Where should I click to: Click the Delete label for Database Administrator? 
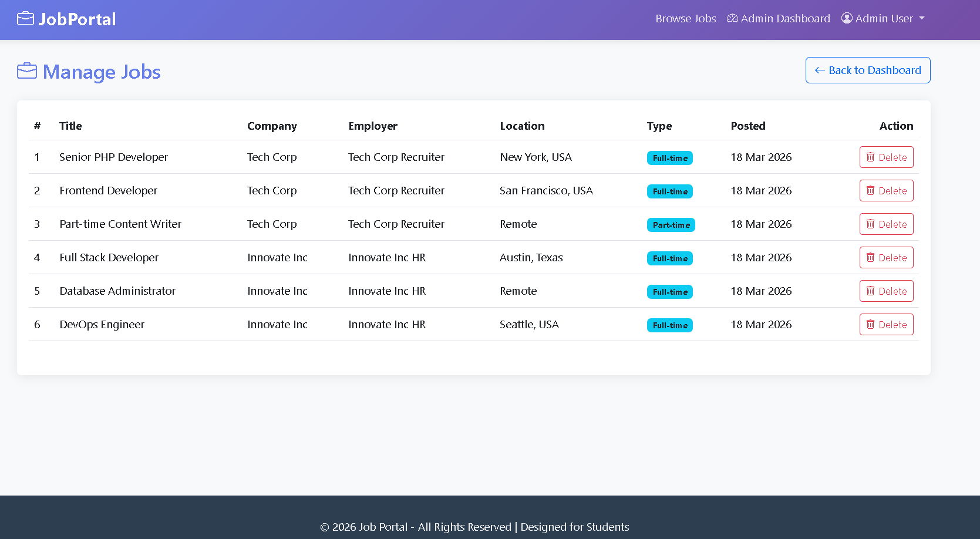(893, 291)
